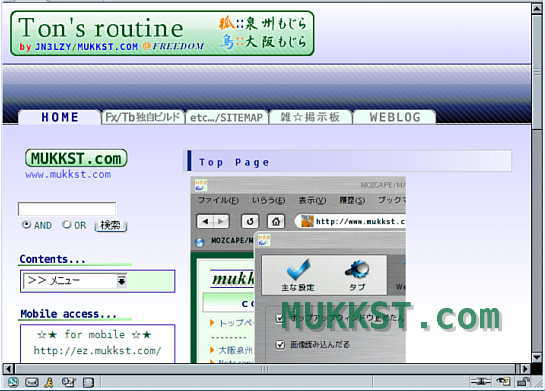Select the AND radio button

pyautogui.click(x=26, y=225)
